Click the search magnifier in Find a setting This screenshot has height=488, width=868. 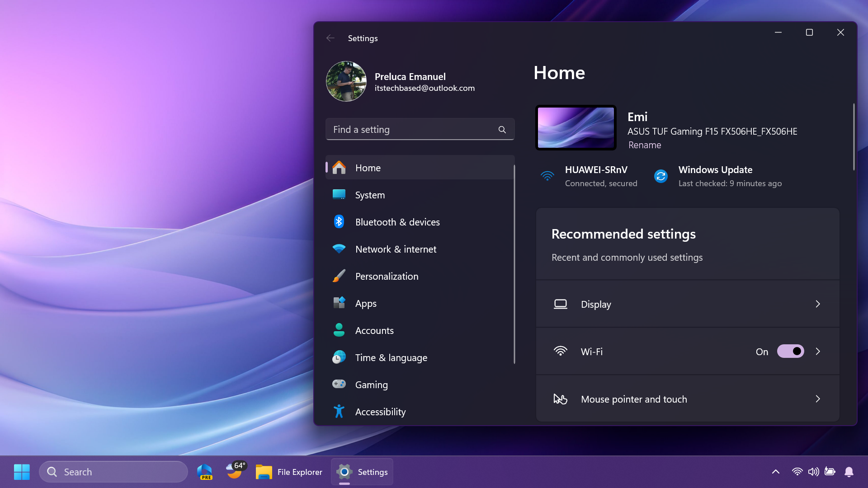pos(502,130)
